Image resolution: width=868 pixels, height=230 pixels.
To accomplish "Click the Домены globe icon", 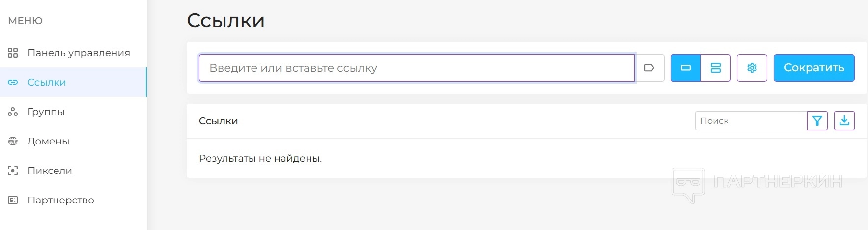I will click(13, 141).
